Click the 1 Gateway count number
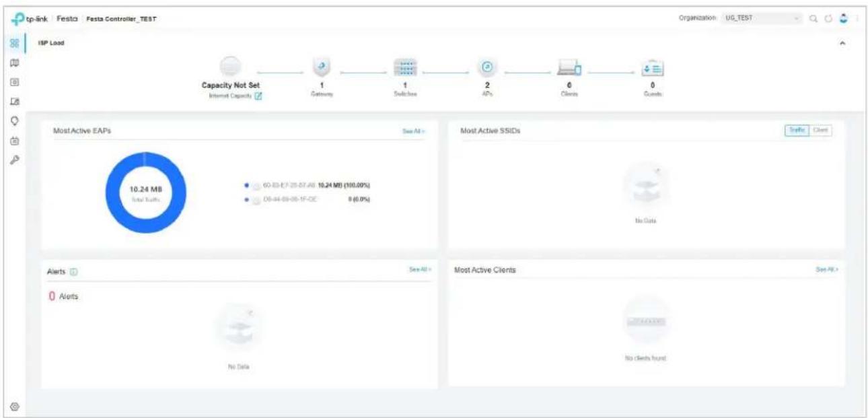Image resolution: width=868 pixels, height=418 pixels. (321, 86)
